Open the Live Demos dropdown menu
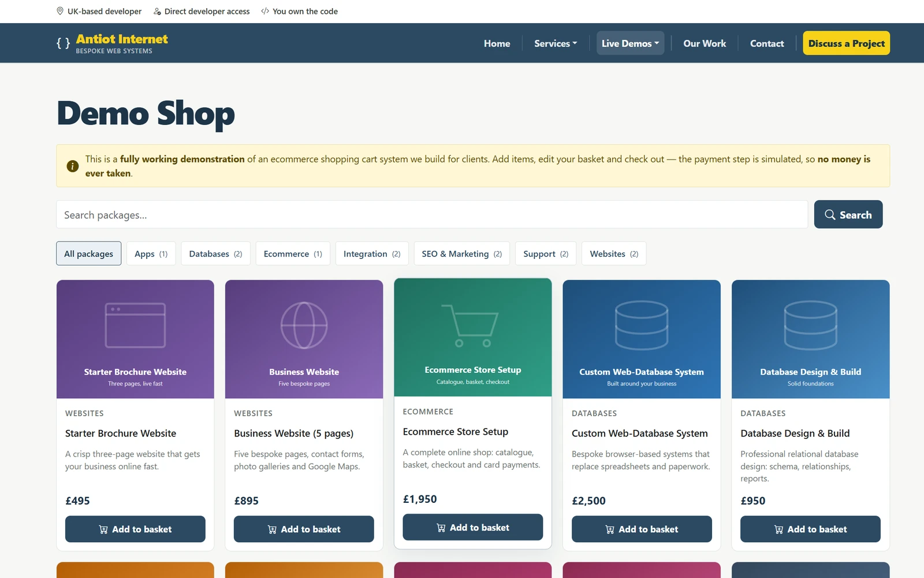The height and width of the screenshot is (578, 924). coord(630,43)
